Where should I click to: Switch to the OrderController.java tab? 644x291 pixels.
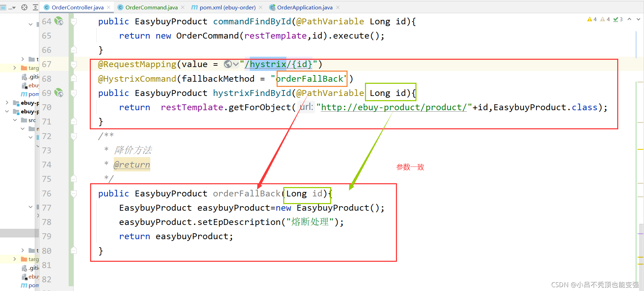pyautogui.click(x=77, y=7)
